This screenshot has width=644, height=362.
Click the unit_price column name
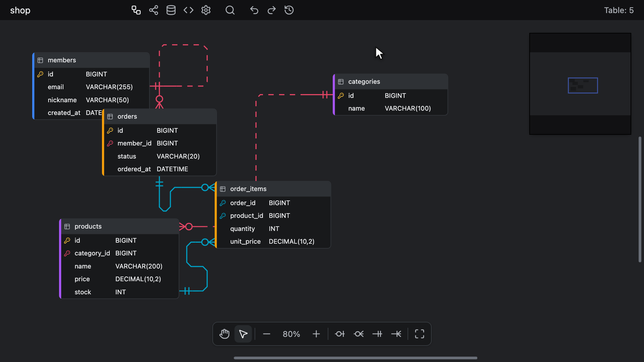point(245,242)
